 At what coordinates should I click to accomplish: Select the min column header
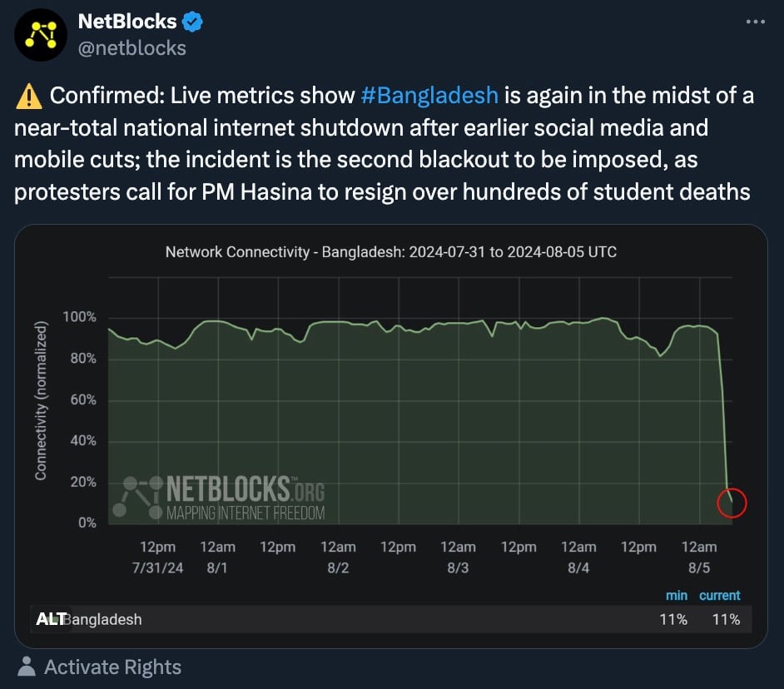tap(677, 595)
